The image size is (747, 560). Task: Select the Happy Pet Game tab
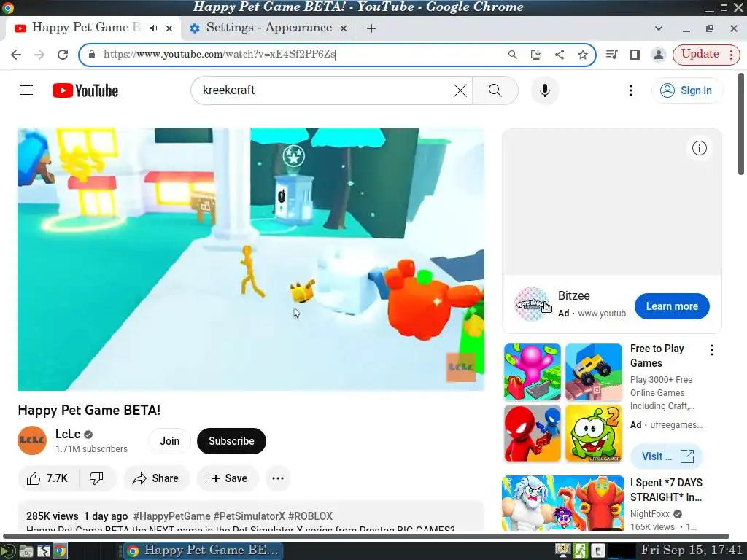click(x=86, y=28)
